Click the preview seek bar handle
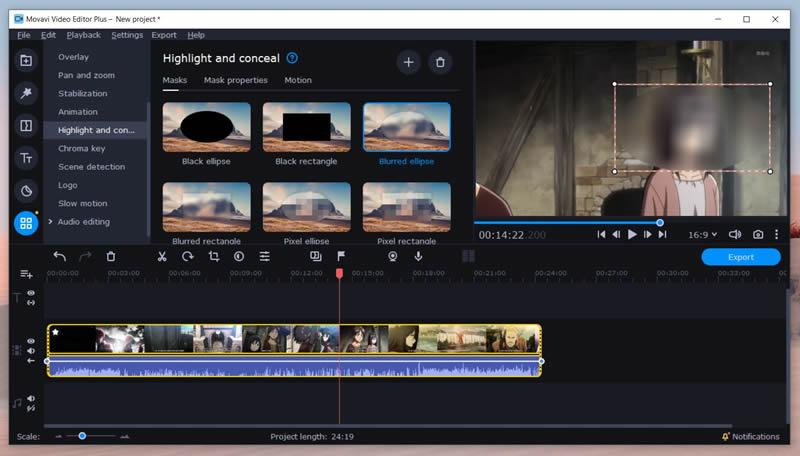 pyautogui.click(x=660, y=223)
